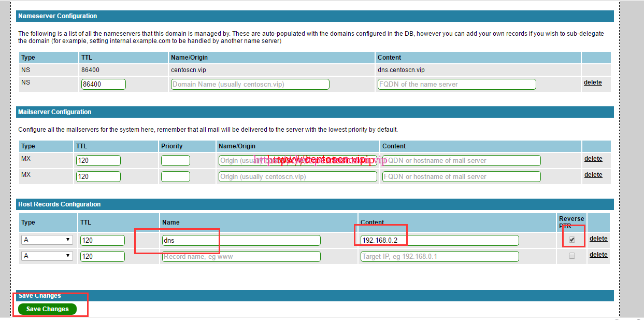Screen dimensions: 644x320
Task: Click the Priority field of first MX row
Action: [x=175, y=161]
